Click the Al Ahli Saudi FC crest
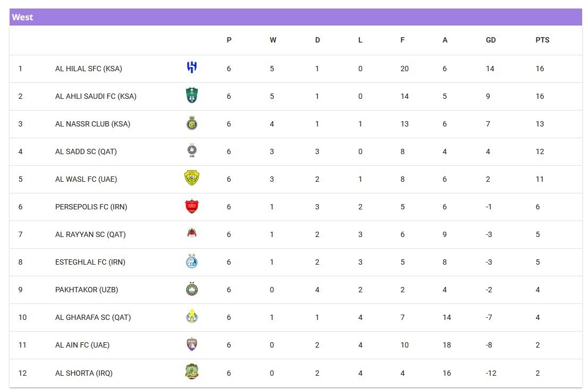The height and width of the screenshot is (389, 588). [x=191, y=96]
